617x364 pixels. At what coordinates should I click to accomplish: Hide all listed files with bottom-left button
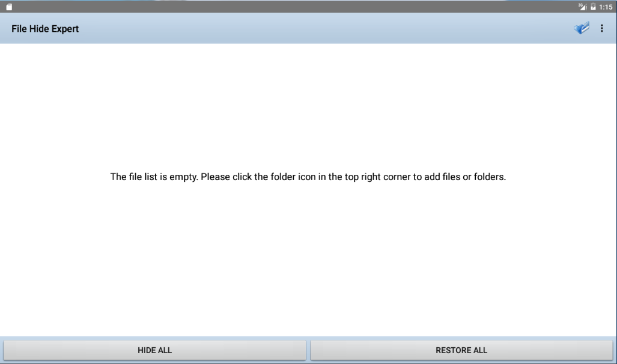click(x=154, y=350)
